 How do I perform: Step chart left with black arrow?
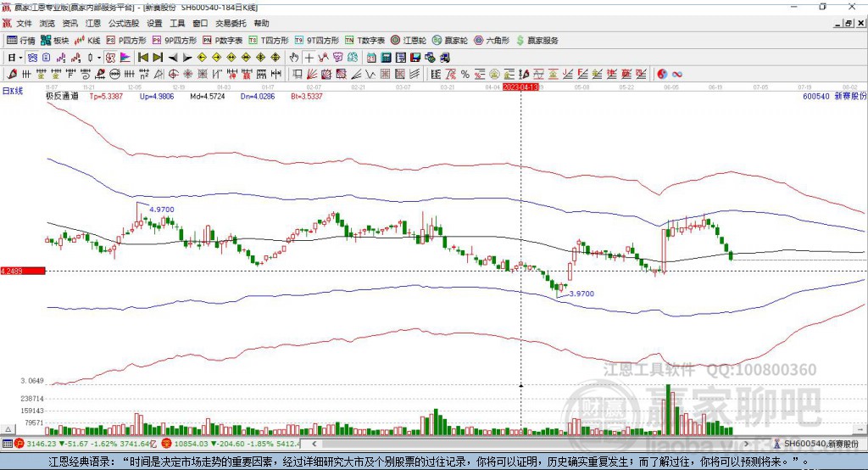click(x=173, y=58)
